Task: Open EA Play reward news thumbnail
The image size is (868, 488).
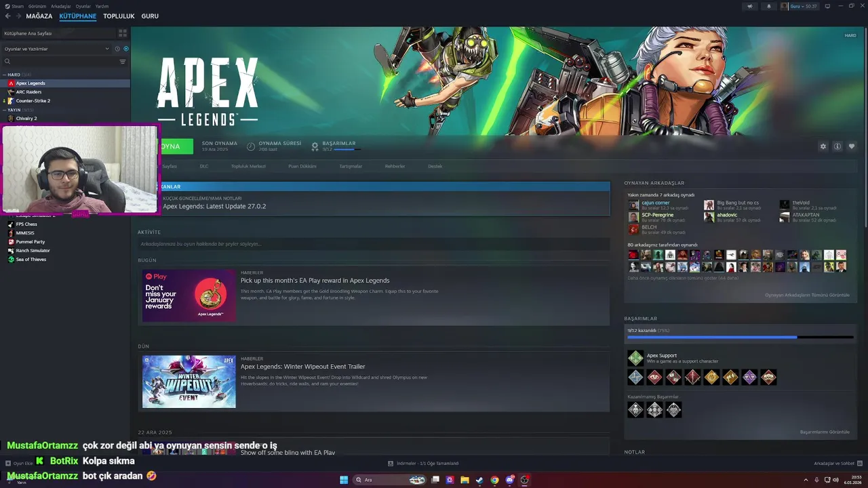Action: tap(189, 296)
